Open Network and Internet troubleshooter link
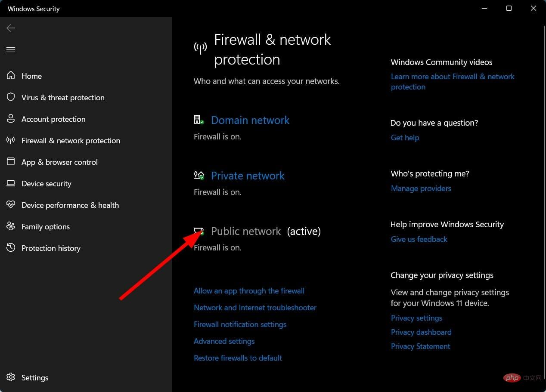The image size is (546, 392). (255, 308)
